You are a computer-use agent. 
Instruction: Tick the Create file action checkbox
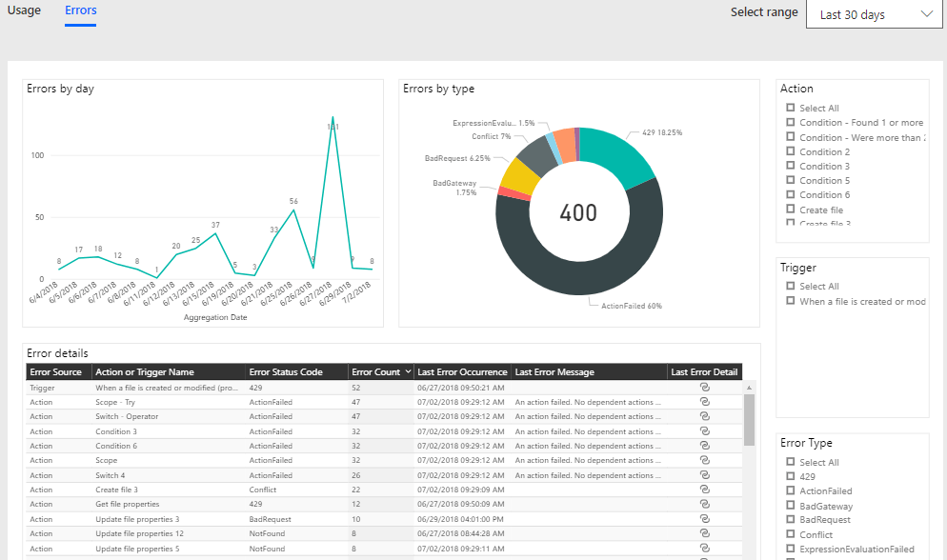[790, 209]
